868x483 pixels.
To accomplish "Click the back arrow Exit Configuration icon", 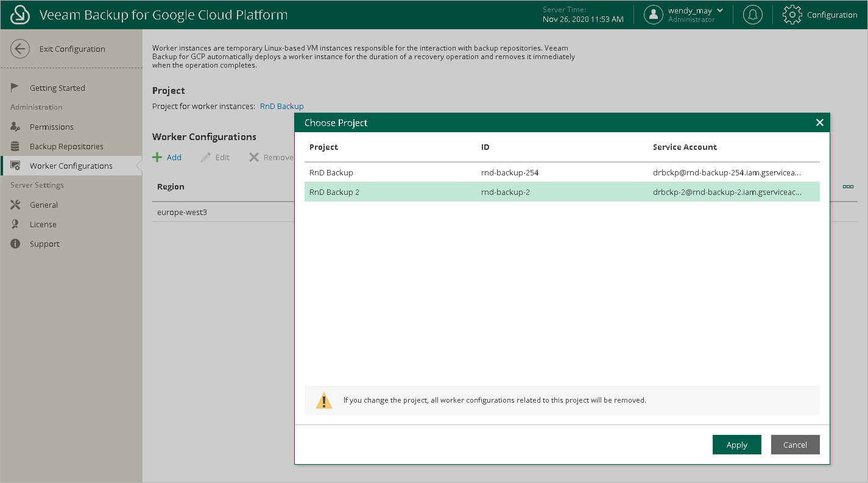I will pyautogui.click(x=20, y=49).
